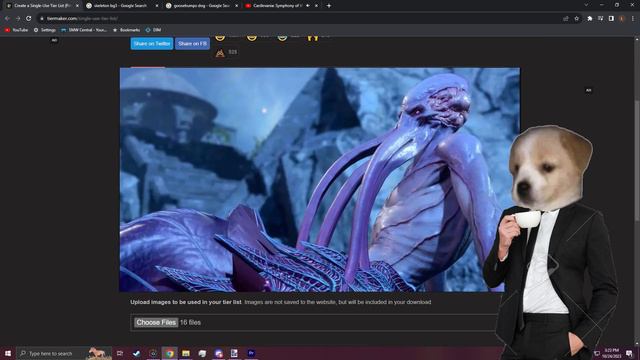Open the YouTube bookmark
The height and width of the screenshot is (360, 640).
(16, 30)
